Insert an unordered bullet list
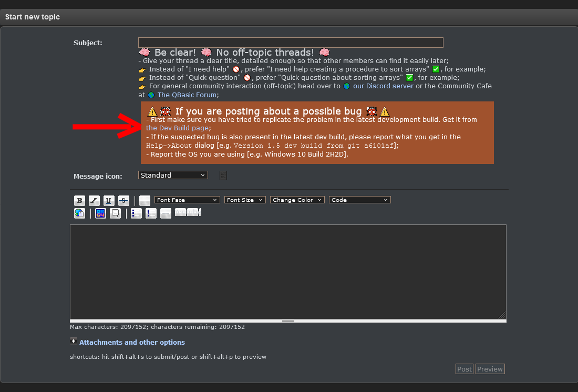 (136, 213)
